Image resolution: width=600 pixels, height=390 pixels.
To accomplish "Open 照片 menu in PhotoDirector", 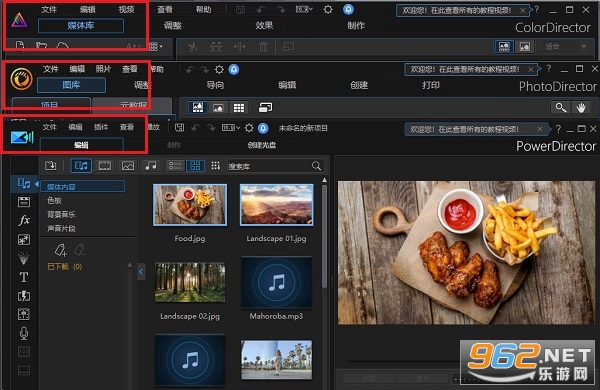I will point(103,69).
